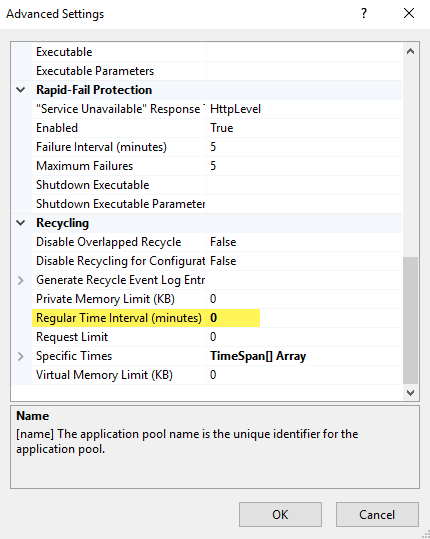Expand Generate Recycle Event Log Entry
Image resolution: width=430 pixels, height=539 pixels.
[x=21, y=280]
